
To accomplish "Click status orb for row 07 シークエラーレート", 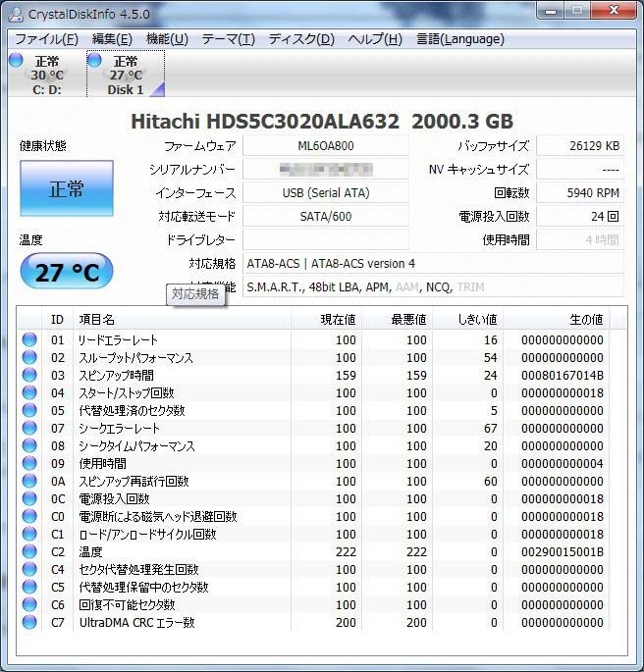I will point(29,428).
